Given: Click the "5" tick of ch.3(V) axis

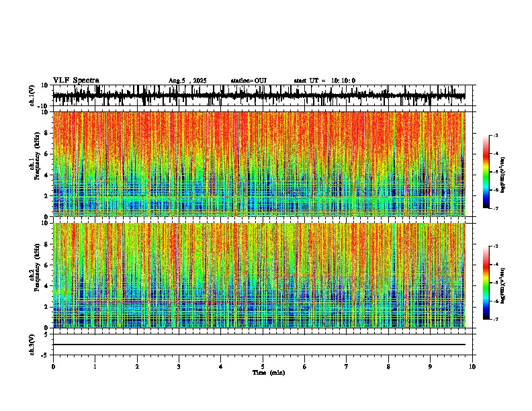Looking at the screenshot, I should click(x=46, y=334).
